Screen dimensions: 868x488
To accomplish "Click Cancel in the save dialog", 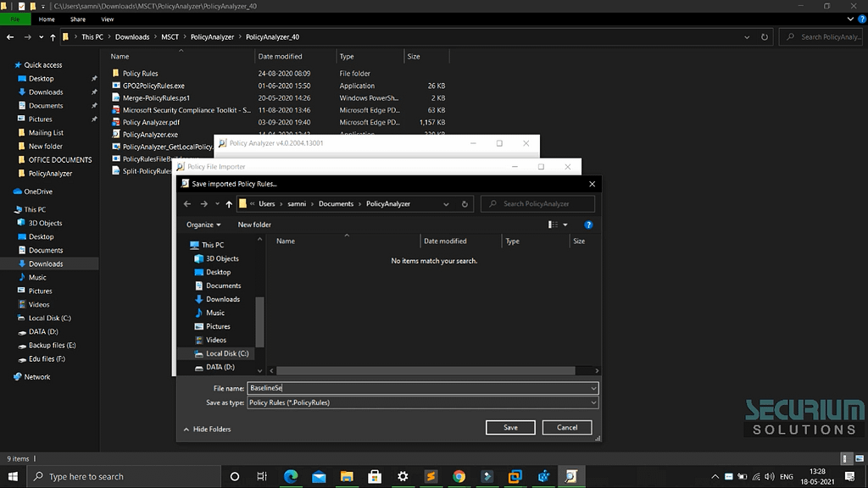I will point(567,427).
